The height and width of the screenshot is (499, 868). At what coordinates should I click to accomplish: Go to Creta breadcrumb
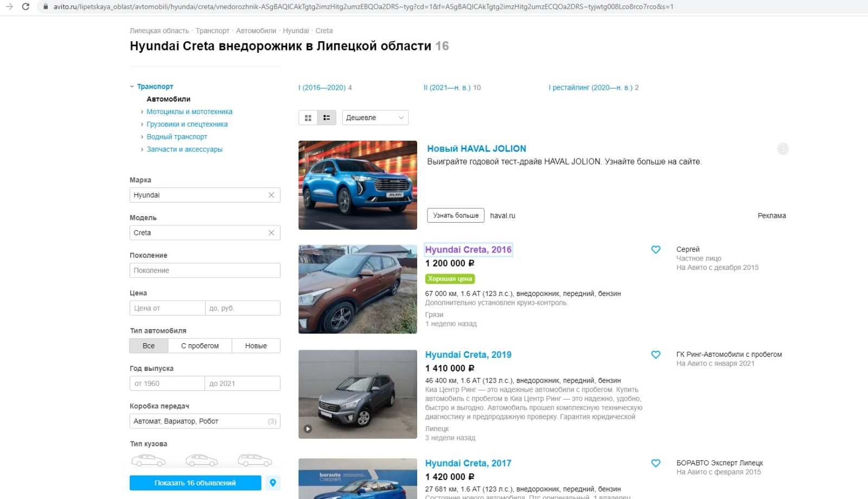pyautogui.click(x=324, y=31)
